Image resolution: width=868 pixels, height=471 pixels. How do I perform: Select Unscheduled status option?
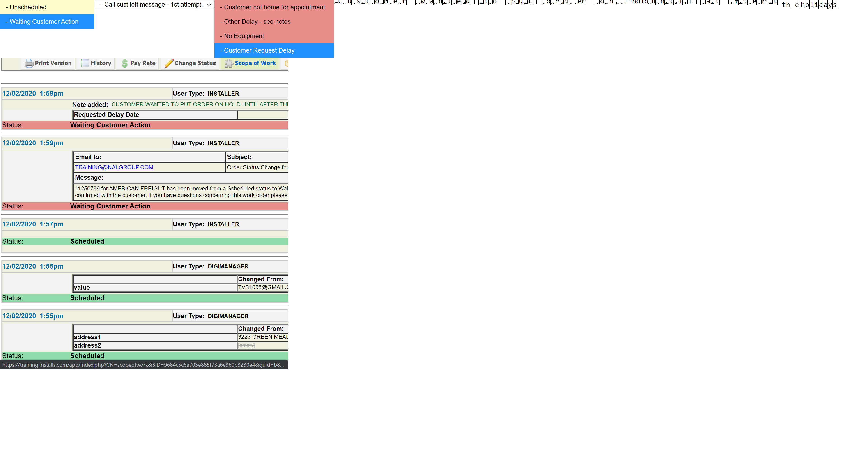[28, 7]
